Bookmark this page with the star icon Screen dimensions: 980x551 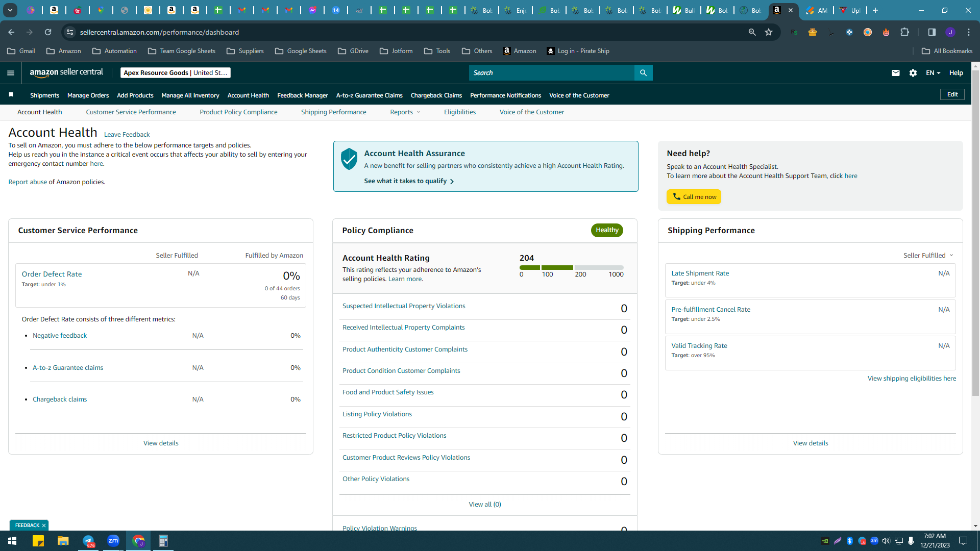pos(769,32)
